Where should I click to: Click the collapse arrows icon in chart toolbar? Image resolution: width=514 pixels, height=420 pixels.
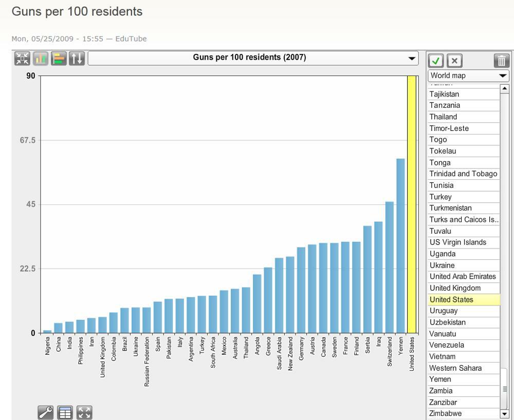tap(23, 59)
